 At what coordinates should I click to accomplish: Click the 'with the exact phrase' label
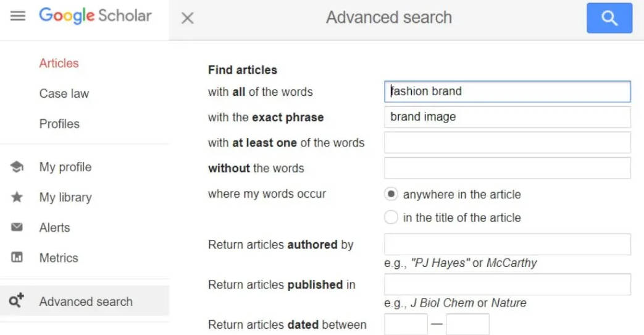point(266,117)
